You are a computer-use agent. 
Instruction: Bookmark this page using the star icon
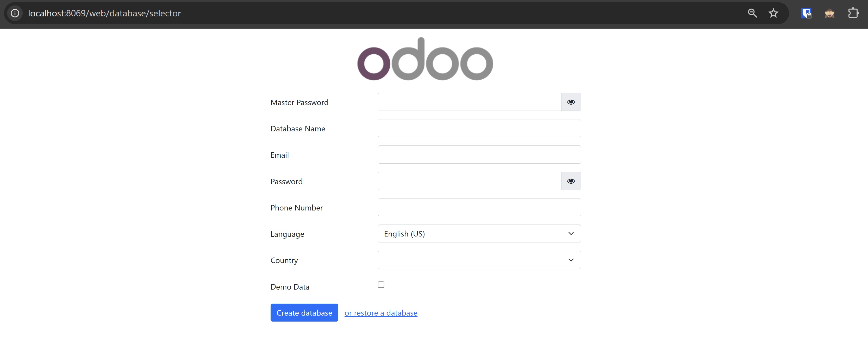[x=773, y=13]
